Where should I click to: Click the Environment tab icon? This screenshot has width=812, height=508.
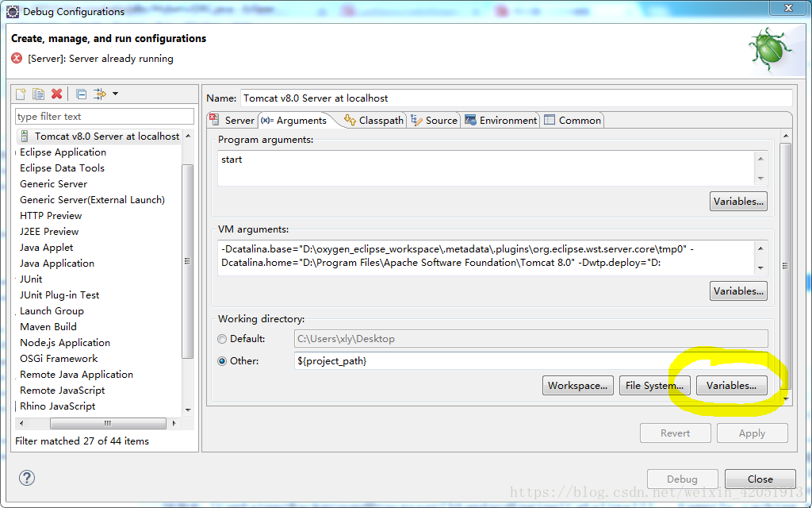coord(470,121)
